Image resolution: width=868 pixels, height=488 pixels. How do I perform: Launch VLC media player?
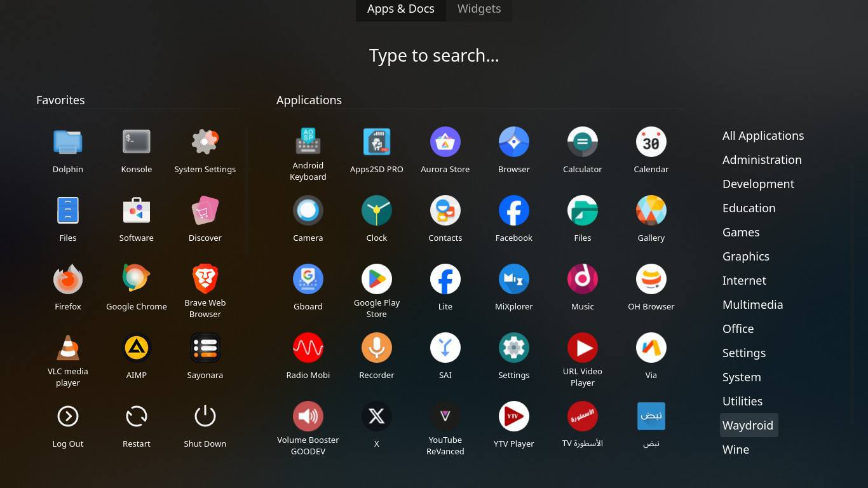pyautogui.click(x=68, y=348)
